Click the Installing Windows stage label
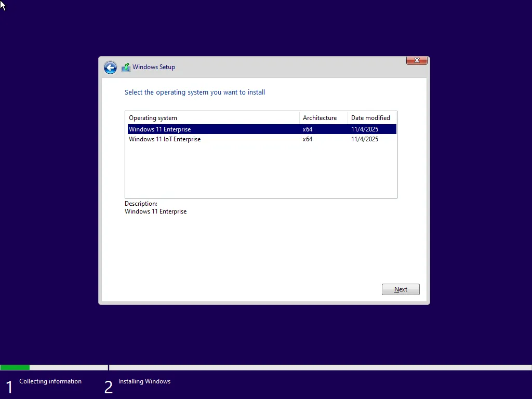532x399 pixels. [144, 381]
